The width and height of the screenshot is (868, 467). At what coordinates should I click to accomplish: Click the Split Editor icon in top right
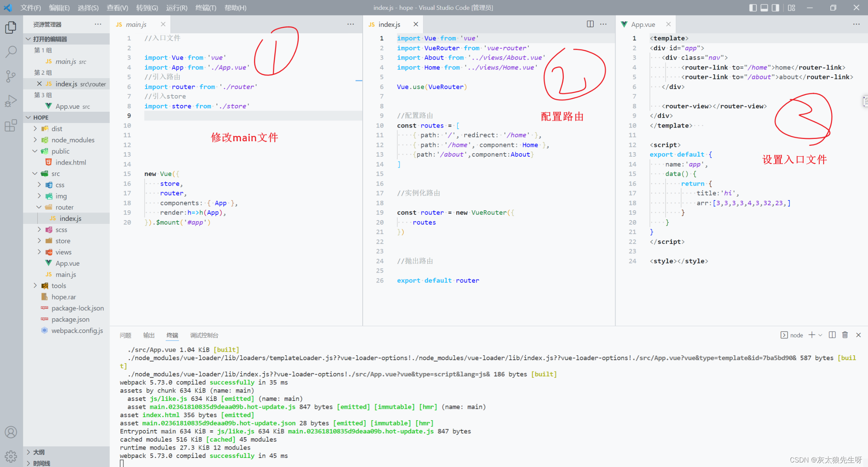(590, 24)
